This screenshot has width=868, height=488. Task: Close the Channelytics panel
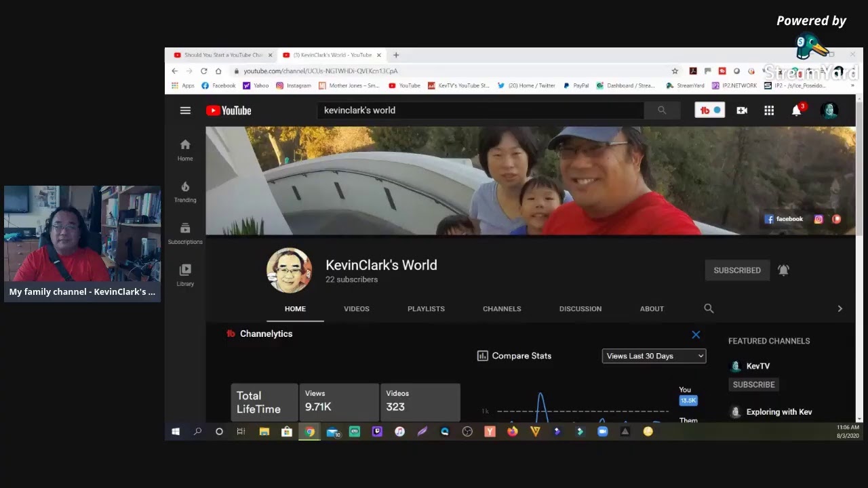point(696,335)
